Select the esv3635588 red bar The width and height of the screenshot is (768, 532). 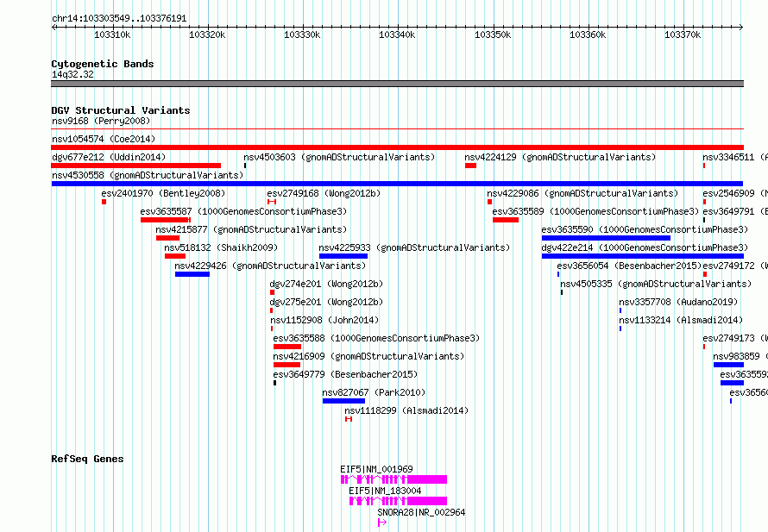tap(287, 347)
